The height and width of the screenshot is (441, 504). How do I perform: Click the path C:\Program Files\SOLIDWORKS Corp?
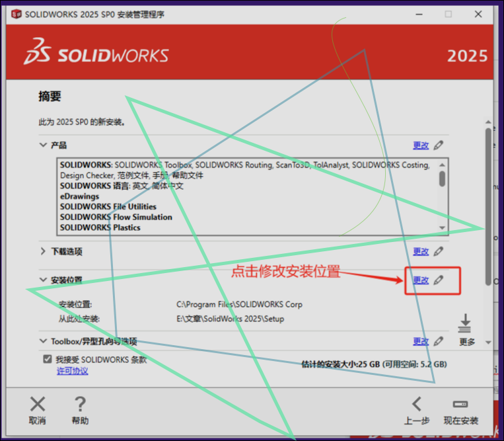coord(239,304)
